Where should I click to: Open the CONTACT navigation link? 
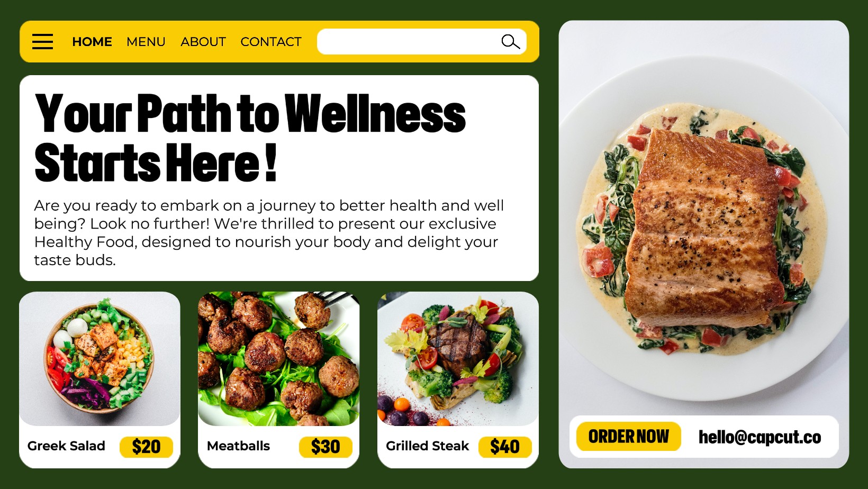click(271, 42)
